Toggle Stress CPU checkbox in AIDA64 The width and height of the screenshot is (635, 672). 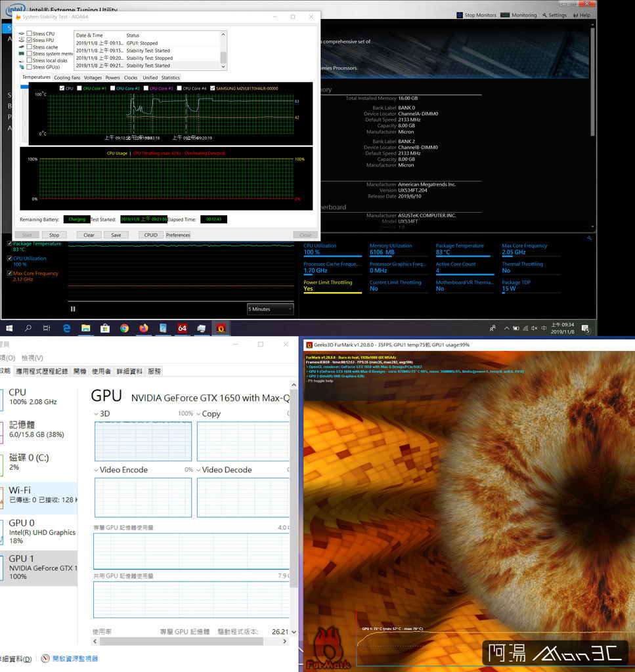click(x=29, y=33)
